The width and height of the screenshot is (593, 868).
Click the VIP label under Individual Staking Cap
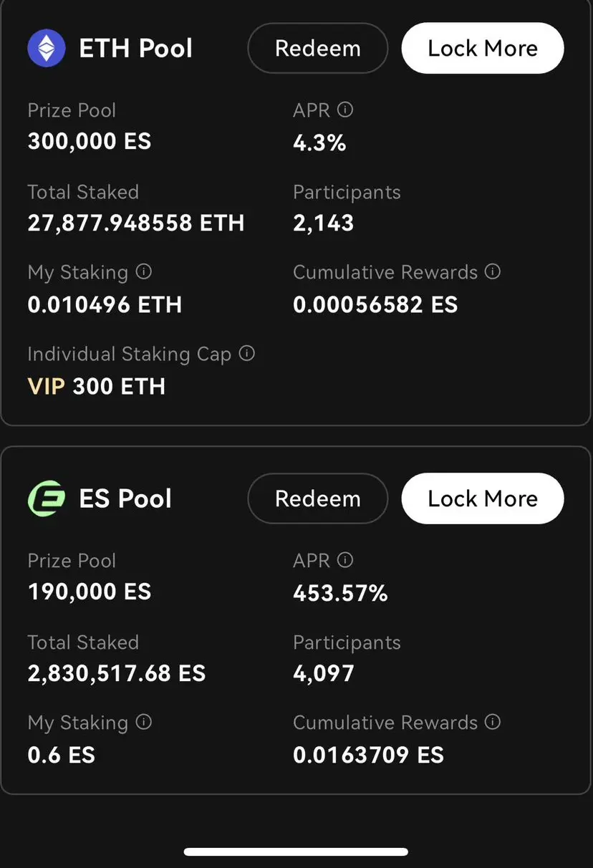click(47, 387)
